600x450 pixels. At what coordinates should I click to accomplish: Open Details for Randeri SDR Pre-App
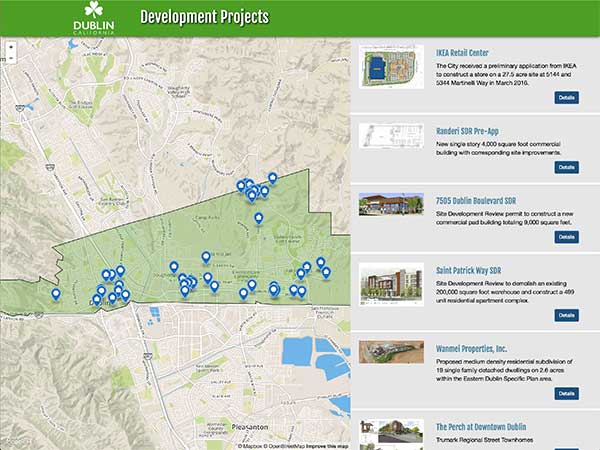click(x=566, y=167)
